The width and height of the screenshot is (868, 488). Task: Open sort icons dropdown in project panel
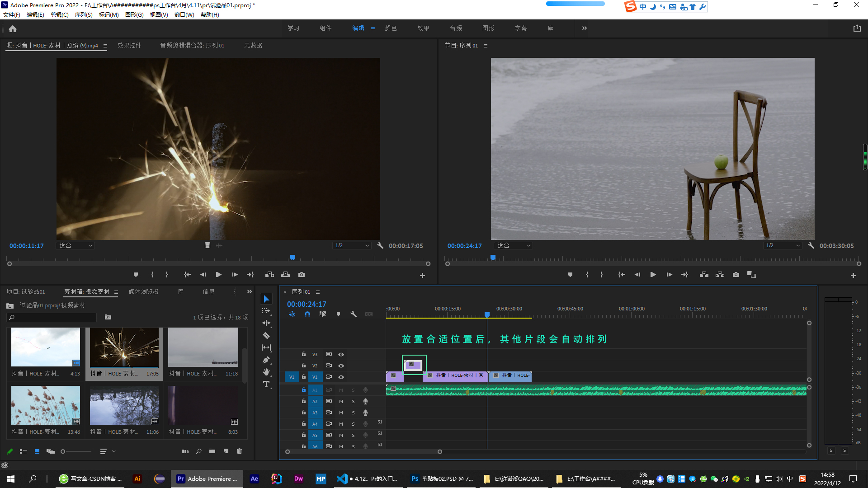(x=108, y=451)
